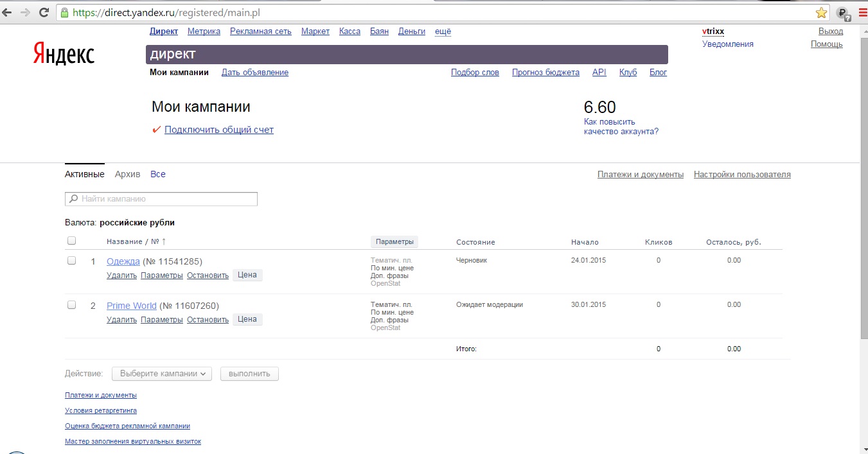Go to the Деньги service
The image size is (868, 454).
(412, 31)
